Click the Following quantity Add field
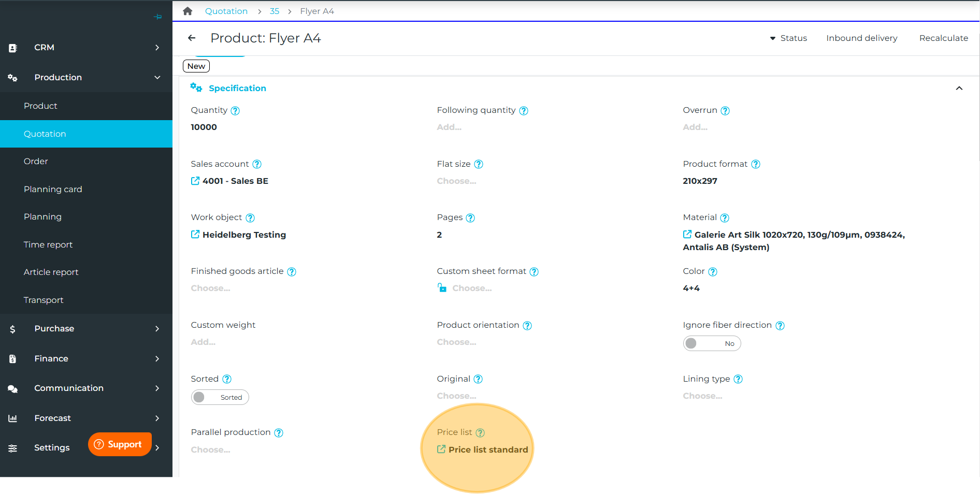The image size is (980, 494). point(449,127)
